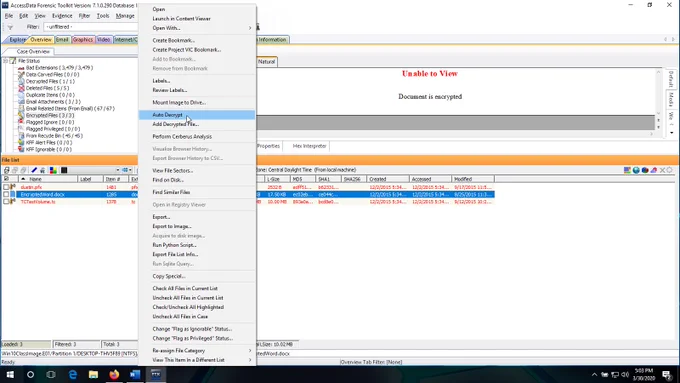Select the Video tab
This screenshot has width=680, height=383.
coord(104,39)
